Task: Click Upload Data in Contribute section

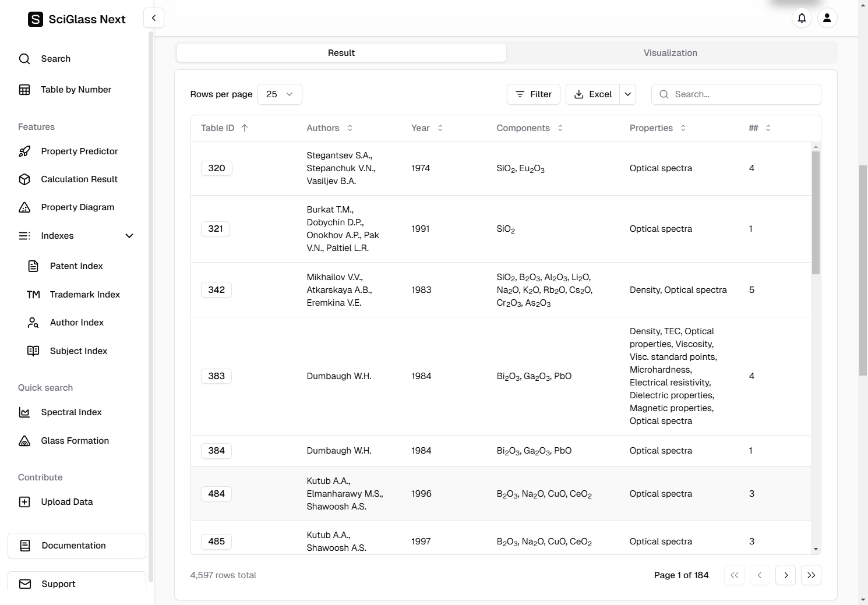Action: pyautogui.click(x=66, y=502)
